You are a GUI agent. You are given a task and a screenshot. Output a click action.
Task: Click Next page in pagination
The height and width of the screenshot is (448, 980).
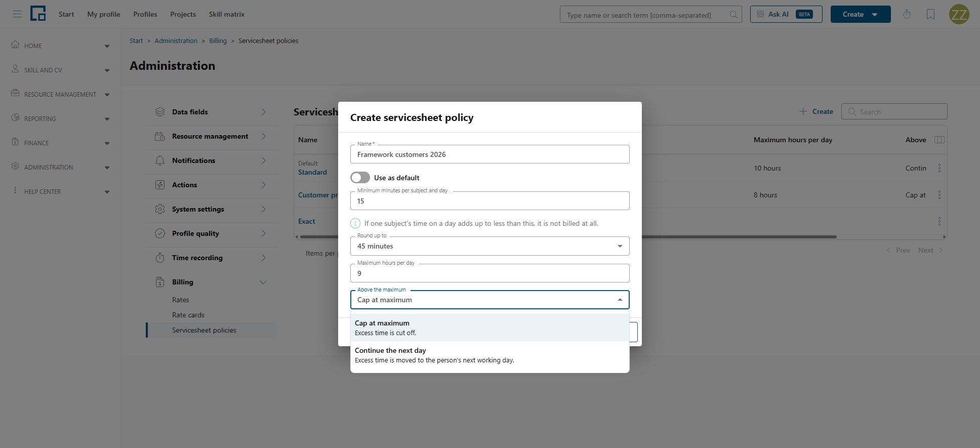(x=930, y=250)
